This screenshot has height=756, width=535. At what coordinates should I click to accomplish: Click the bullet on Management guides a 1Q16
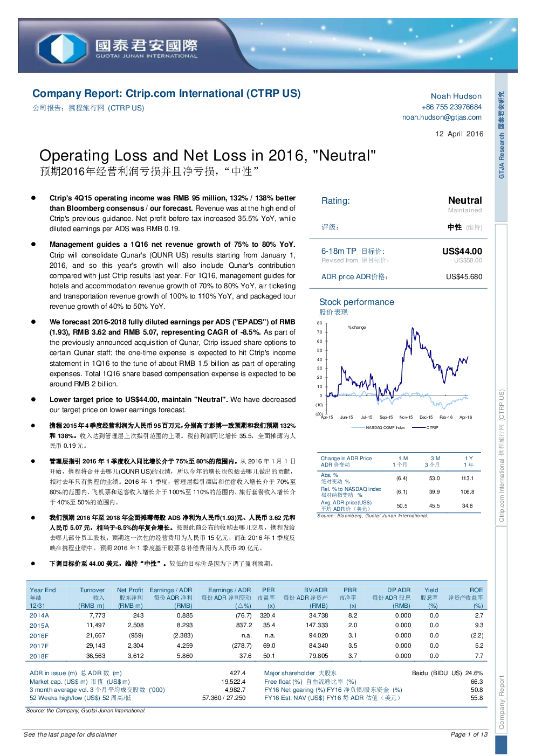[173, 275]
